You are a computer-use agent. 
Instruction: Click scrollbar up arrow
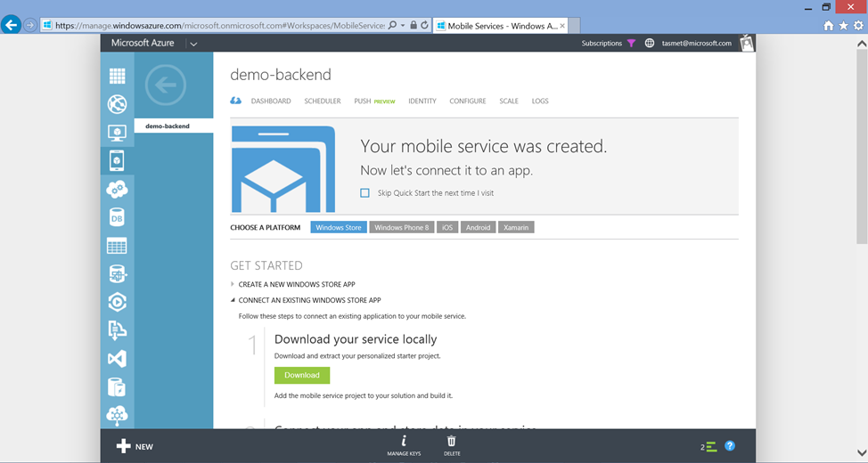pos(862,43)
